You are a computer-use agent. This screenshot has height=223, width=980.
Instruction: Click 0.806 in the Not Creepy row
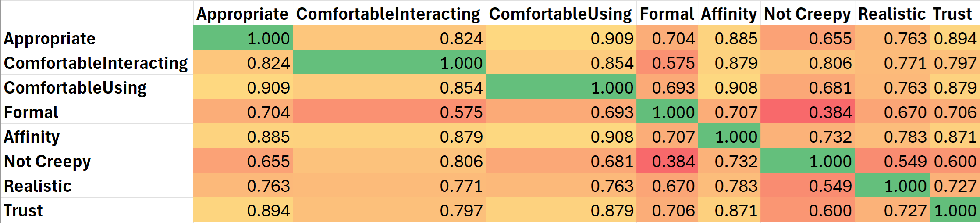tap(461, 162)
